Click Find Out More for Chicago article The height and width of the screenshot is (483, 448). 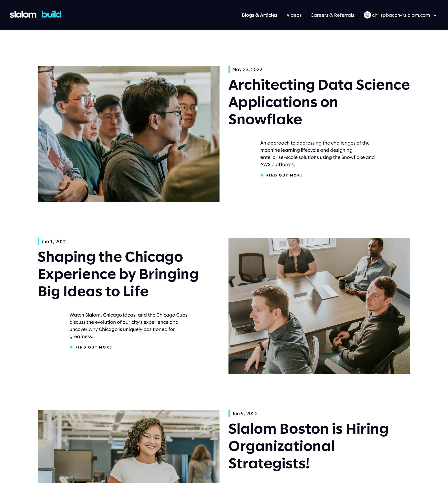[94, 347]
